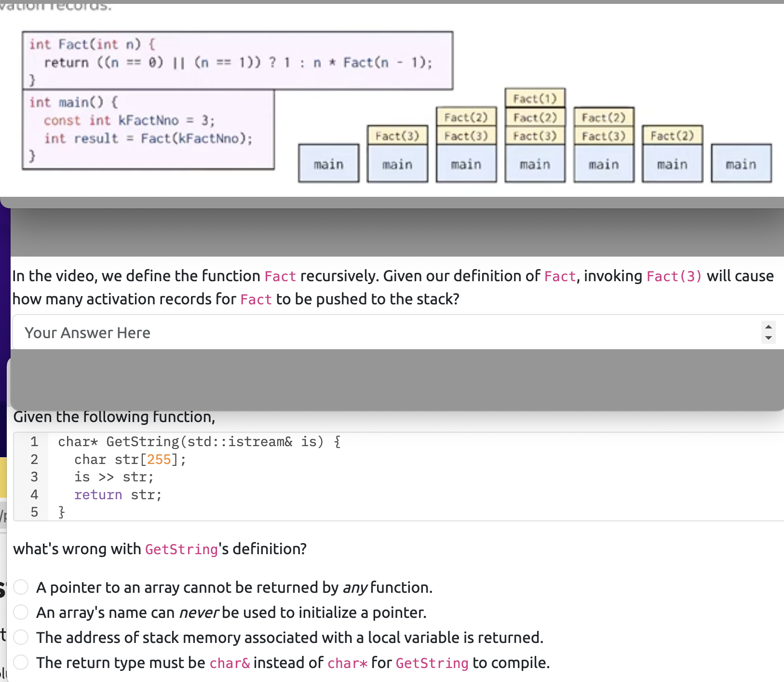The height and width of the screenshot is (682, 784).
Task: Select 'A pointer to an array cannot be returned'
Action: pyautogui.click(x=21, y=587)
